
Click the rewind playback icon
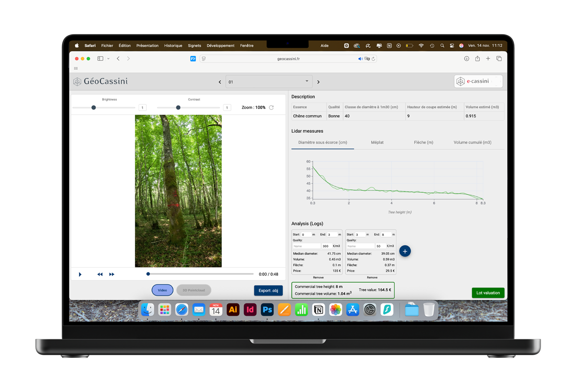[x=99, y=274]
